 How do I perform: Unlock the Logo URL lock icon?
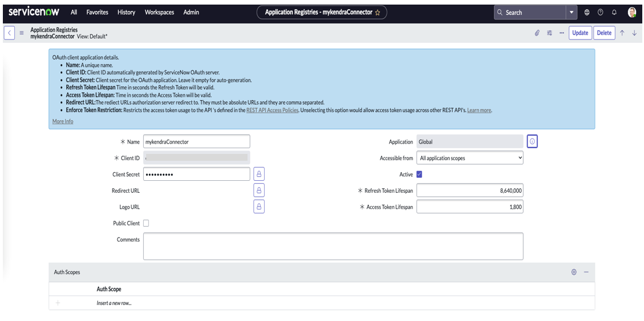tap(259, 207)
